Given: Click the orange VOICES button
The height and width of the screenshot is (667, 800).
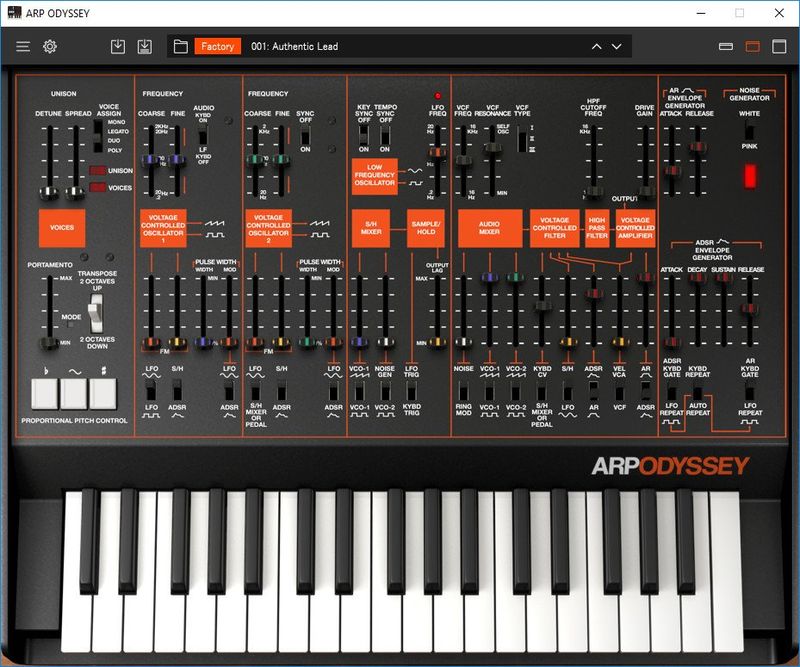Looking at the screenshot, I should pos(62,228).
